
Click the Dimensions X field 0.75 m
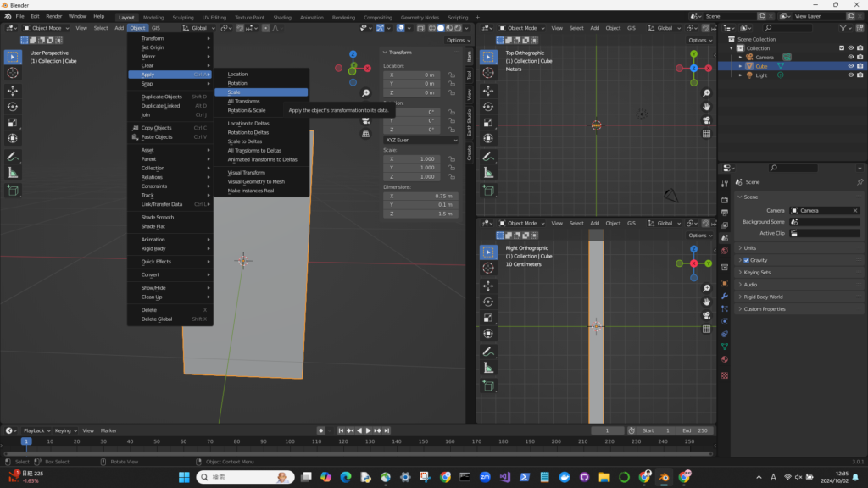click(x=421, y=196)
